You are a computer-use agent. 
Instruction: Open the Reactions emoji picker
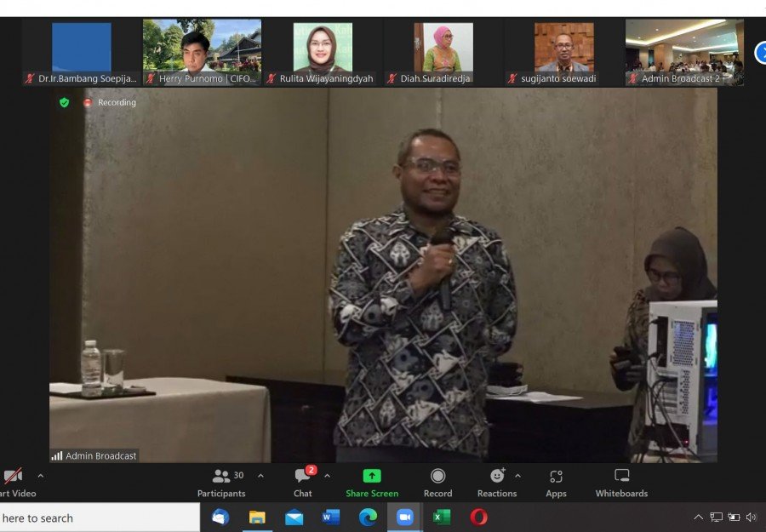click(497, 482)
